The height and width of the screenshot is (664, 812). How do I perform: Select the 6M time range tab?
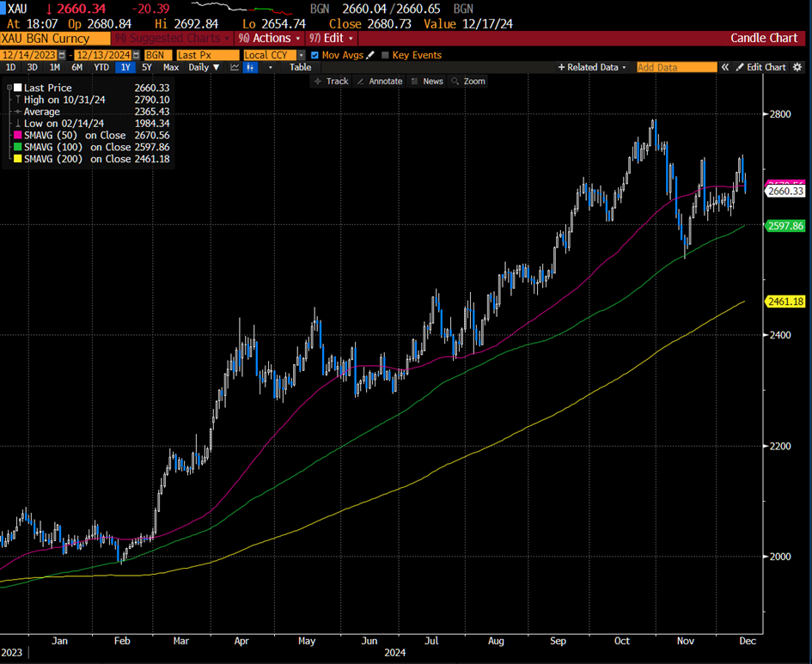coord(76,67)
